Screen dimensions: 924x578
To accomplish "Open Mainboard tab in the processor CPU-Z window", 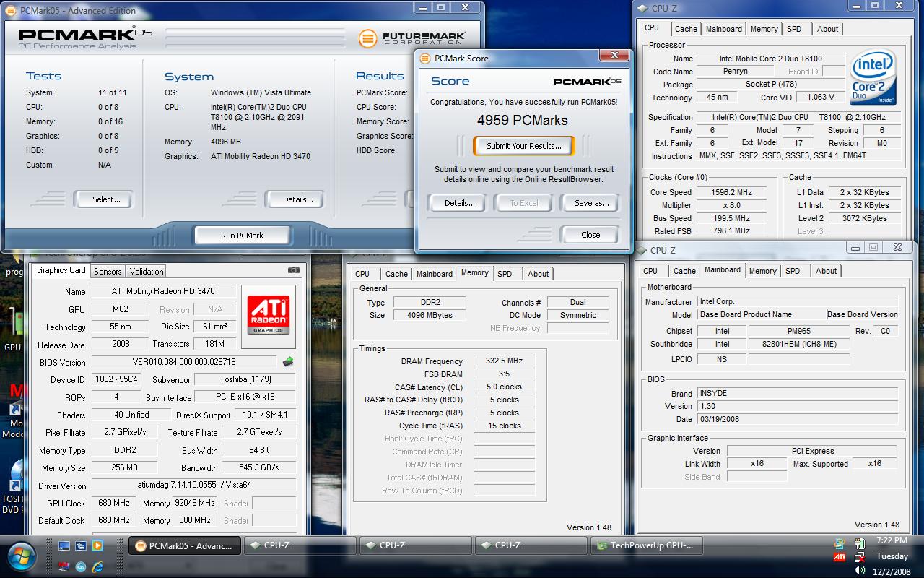I will 724,29.
